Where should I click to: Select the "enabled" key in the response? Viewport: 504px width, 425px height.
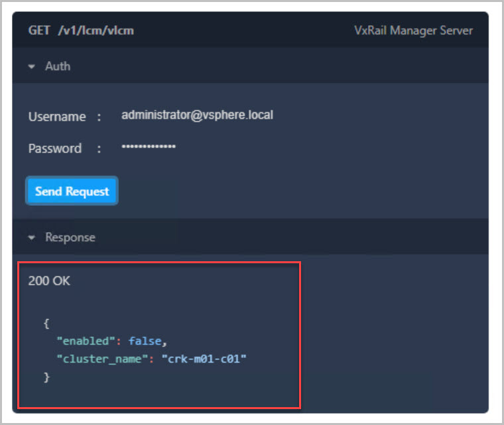pyautogui.click(x=84, y=341)
